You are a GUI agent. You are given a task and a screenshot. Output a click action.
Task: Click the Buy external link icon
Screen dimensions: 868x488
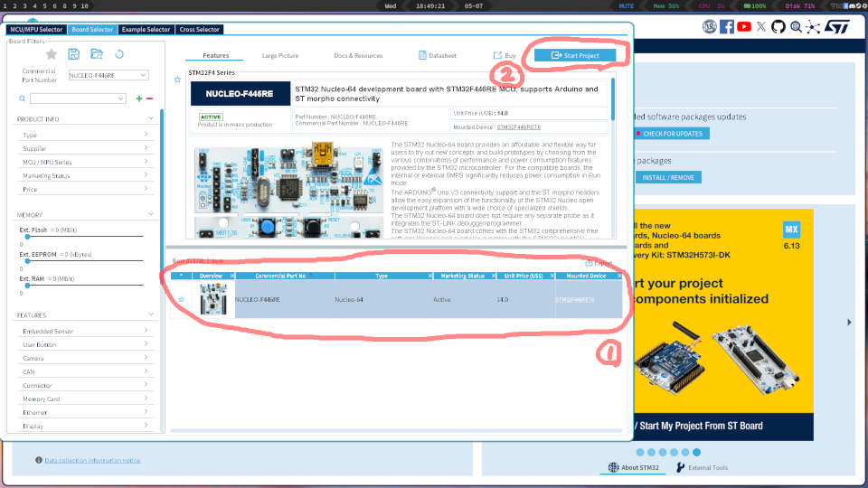click(497, 55)
